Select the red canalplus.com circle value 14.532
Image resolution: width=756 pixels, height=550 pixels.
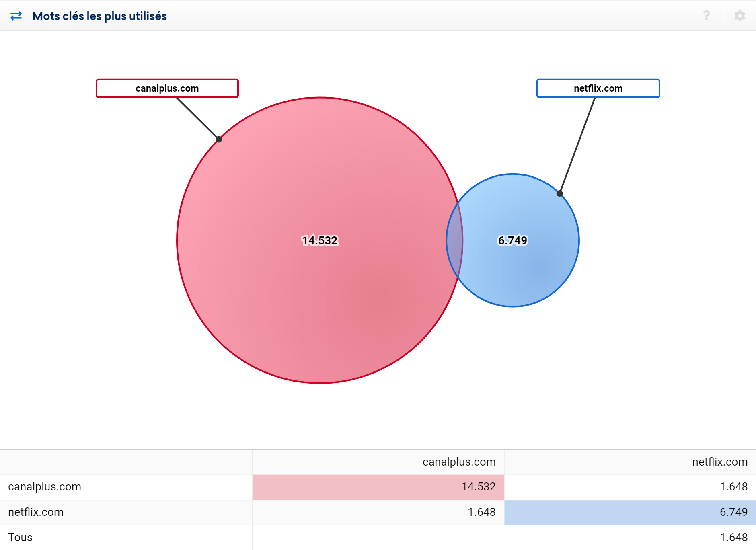point(320,240)
